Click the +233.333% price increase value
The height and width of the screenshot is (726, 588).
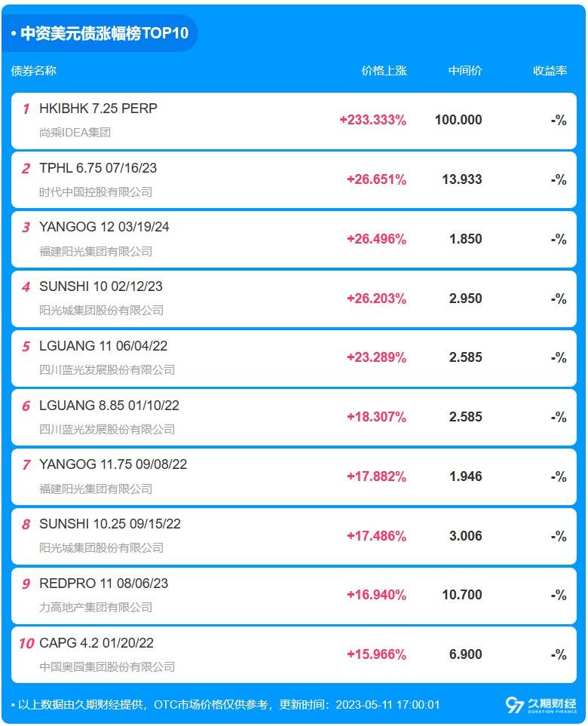(x=373, y=120)
